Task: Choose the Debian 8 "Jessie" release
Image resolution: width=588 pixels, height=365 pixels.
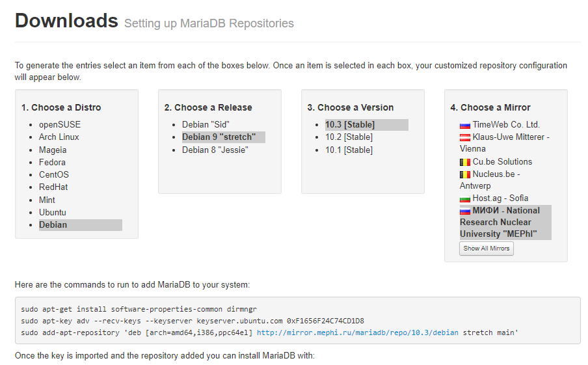Action: point(215,150)
